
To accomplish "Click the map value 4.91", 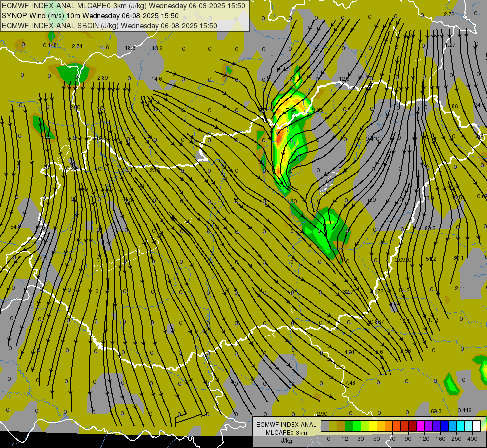I will [349, 352].
